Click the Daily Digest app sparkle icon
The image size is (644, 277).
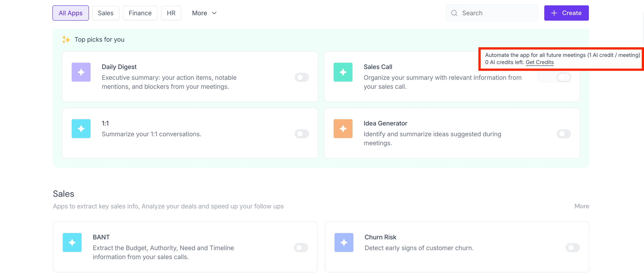point(81,72)
